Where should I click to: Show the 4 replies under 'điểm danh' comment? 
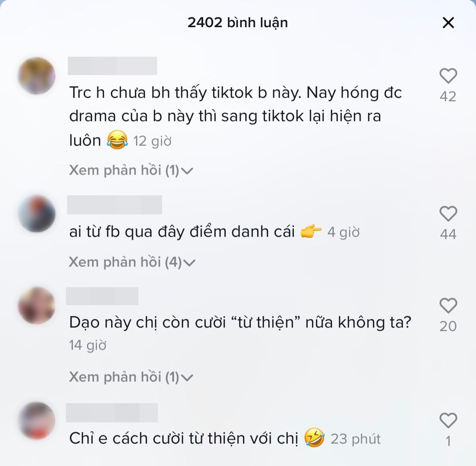pos(132,262)
